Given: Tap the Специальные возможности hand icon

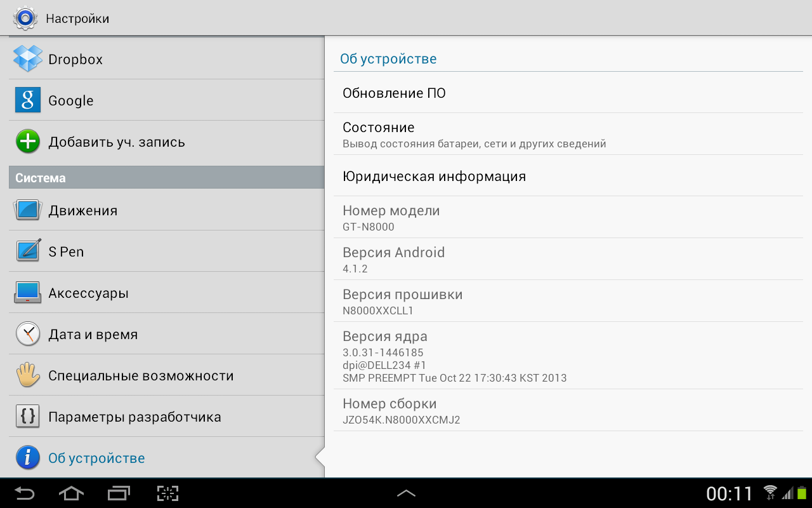Looking at the screenshot, I should (x=28, y=375).
